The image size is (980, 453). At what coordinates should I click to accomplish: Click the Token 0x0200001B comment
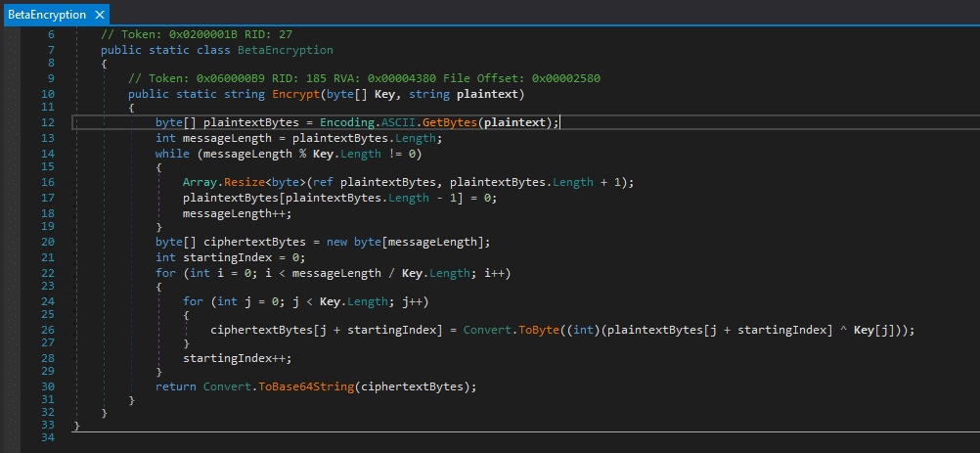click(x=197, y=35)
